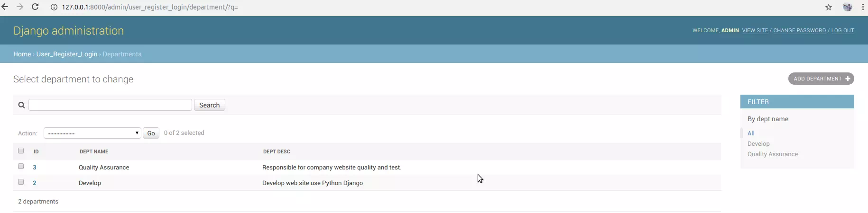Viewport: 868px width, 213px height.
Task: Open department ID 3 link
Action: (35, 167)
